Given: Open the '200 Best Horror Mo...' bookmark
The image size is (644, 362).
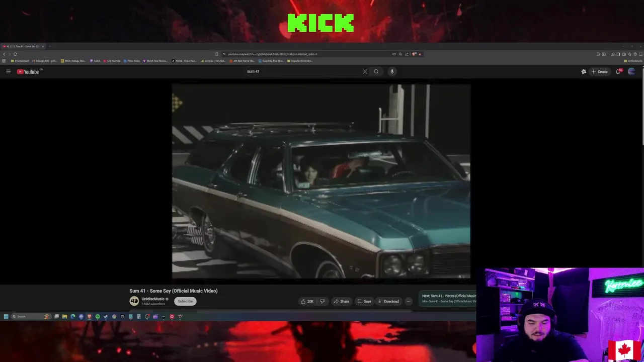Looking at the screenshot, I should (243, 61).
